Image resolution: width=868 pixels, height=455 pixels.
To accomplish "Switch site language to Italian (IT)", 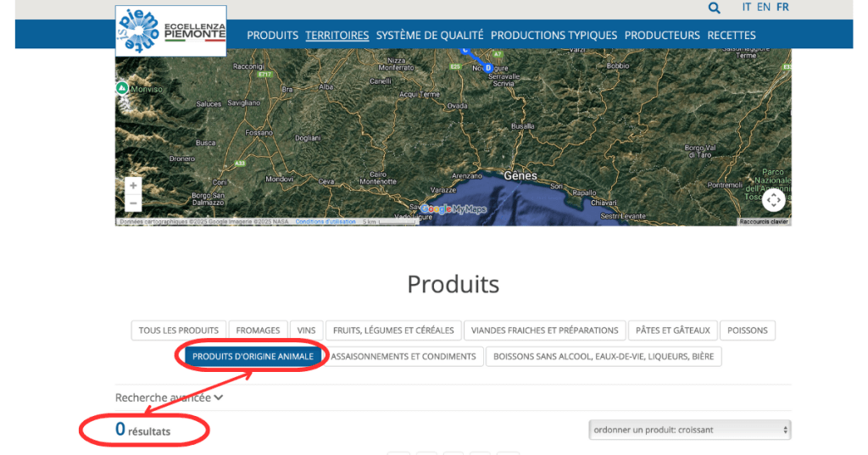I will [747, 7].
